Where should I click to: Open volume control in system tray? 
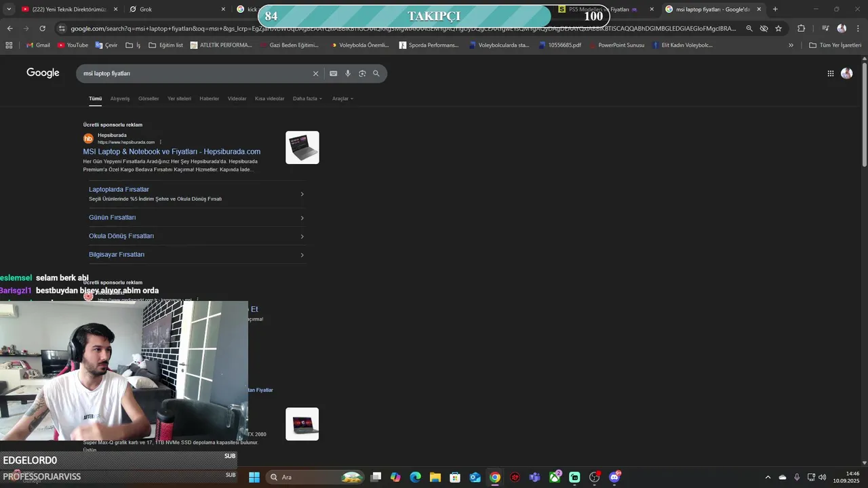pos(822,477)
